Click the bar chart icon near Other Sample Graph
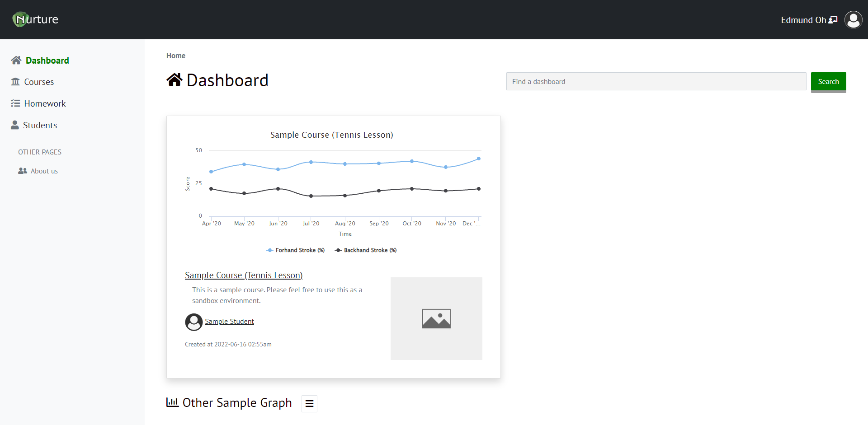The width and height of the screenshot is (868, 425). click(172, 402)
